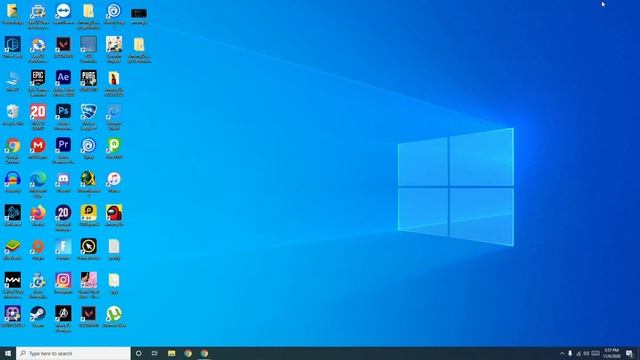640x360 pixels.
Task: Open the green P logo shortcut
Action: point(114,145)
